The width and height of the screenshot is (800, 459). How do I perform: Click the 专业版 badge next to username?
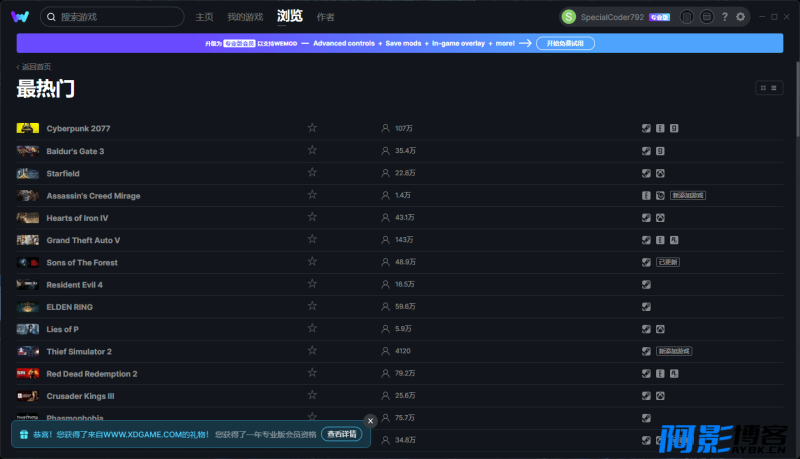pos(659,17)
